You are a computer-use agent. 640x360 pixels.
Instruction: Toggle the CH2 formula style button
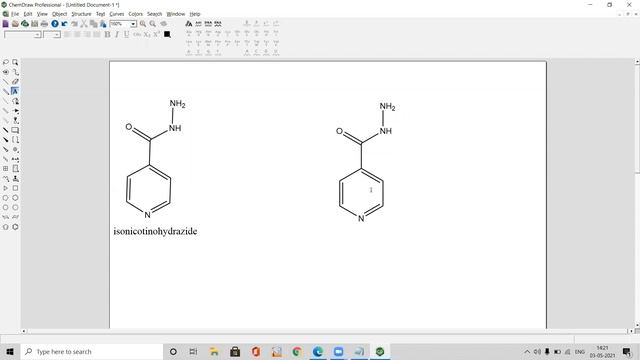coord(137,35)
